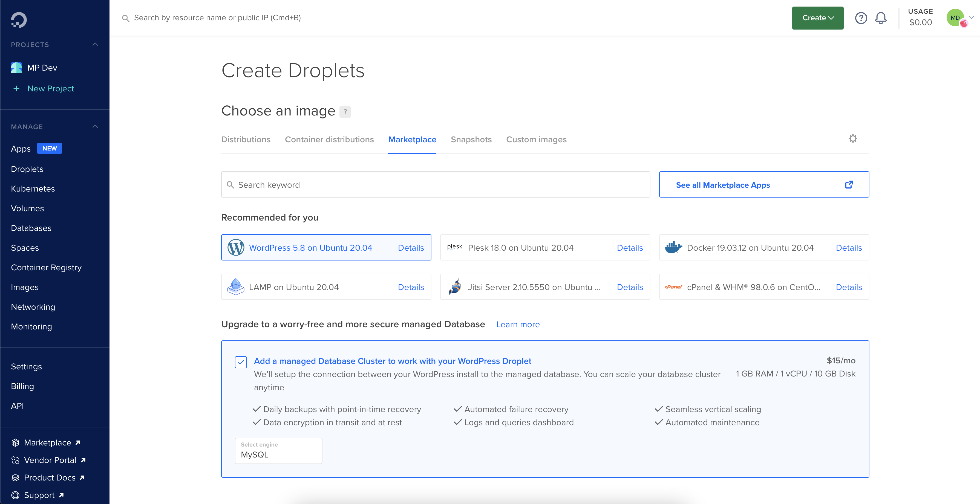
Task: Click the USAGE $0.00 indicator
Action: pyautogui.click(x=920, y=18)
